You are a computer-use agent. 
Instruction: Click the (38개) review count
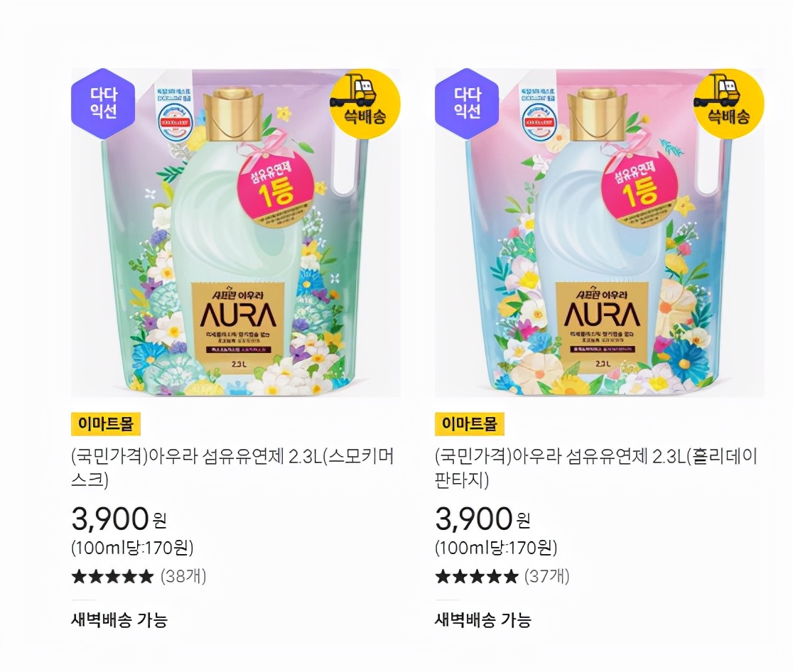183,576
